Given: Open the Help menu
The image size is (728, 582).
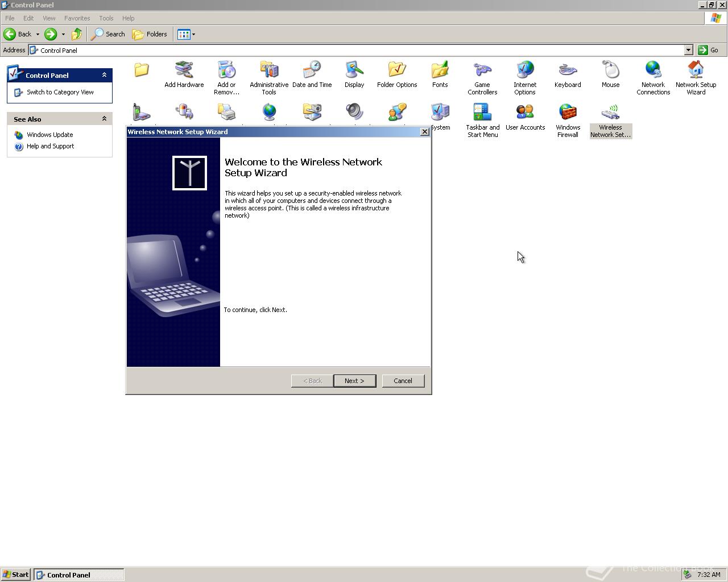Looking at the screenshot, I should [128, 18].
